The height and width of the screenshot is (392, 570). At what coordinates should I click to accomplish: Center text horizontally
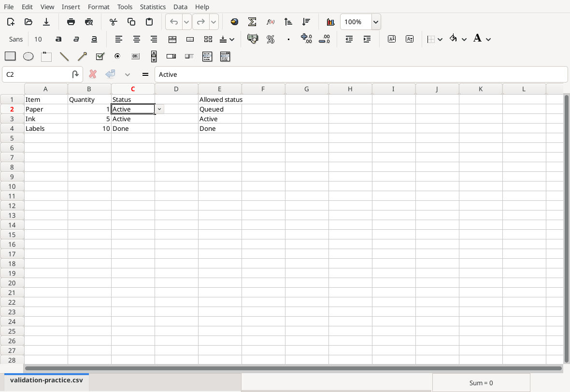click(136, 39)
